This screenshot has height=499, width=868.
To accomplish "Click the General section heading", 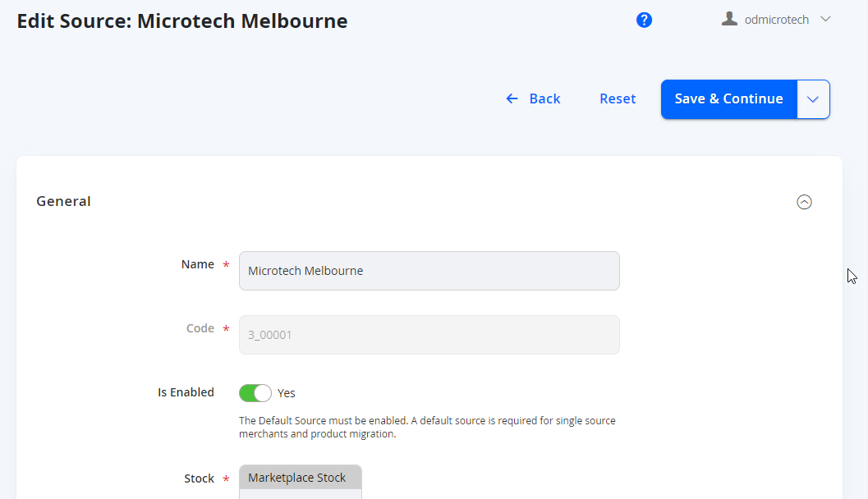I will pyautogui.click(x=64, y=201).
